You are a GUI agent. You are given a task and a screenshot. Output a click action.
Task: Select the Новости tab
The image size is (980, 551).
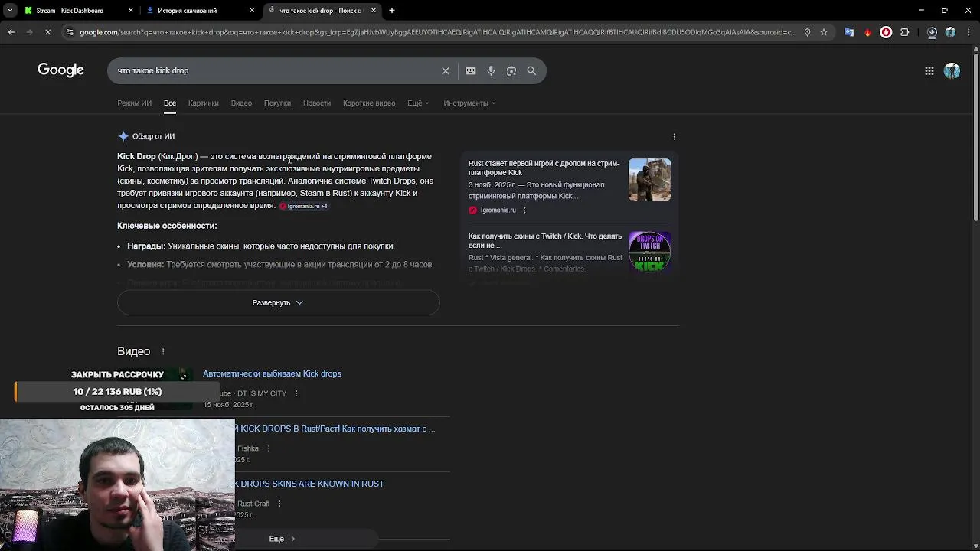click(317, 103)
